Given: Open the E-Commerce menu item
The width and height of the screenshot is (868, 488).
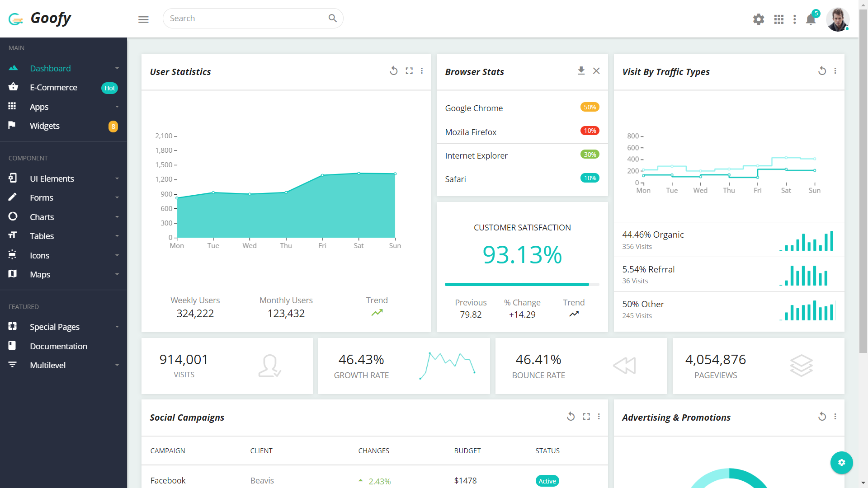Looking at the screenshot, I should click(x=53, y=88).
